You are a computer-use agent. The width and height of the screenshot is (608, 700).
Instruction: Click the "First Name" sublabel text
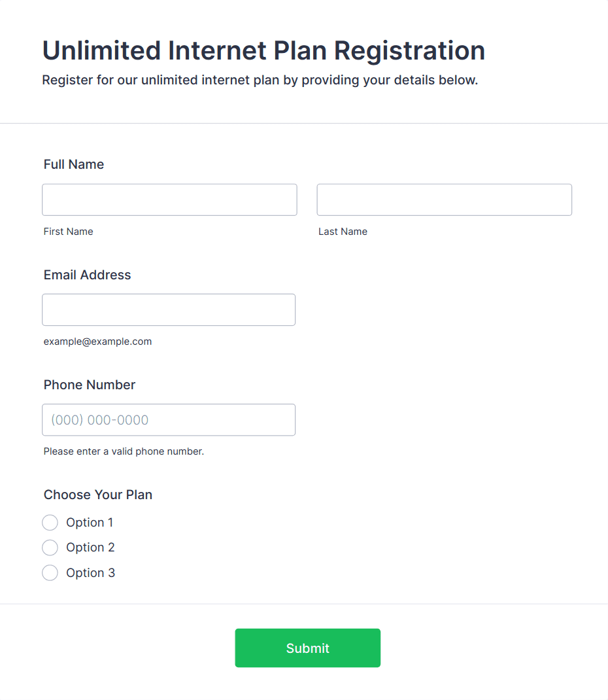pyautogui.click(x=69, y=232)
